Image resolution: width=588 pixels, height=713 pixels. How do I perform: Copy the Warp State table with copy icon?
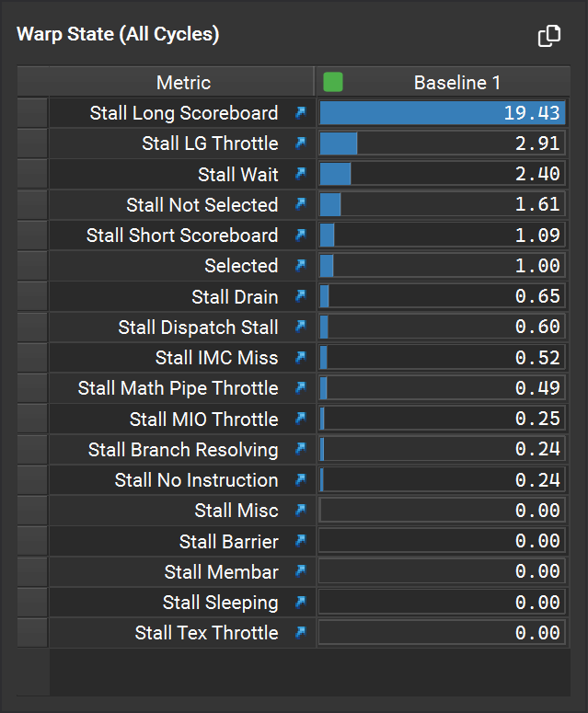[x=548, y=36]
